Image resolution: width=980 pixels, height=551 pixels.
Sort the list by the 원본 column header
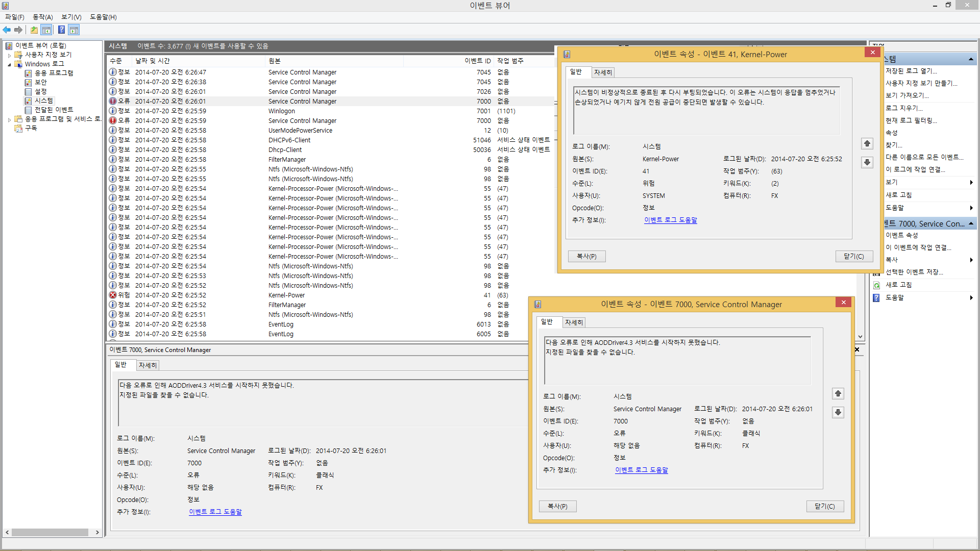click(x=335, y=61)
